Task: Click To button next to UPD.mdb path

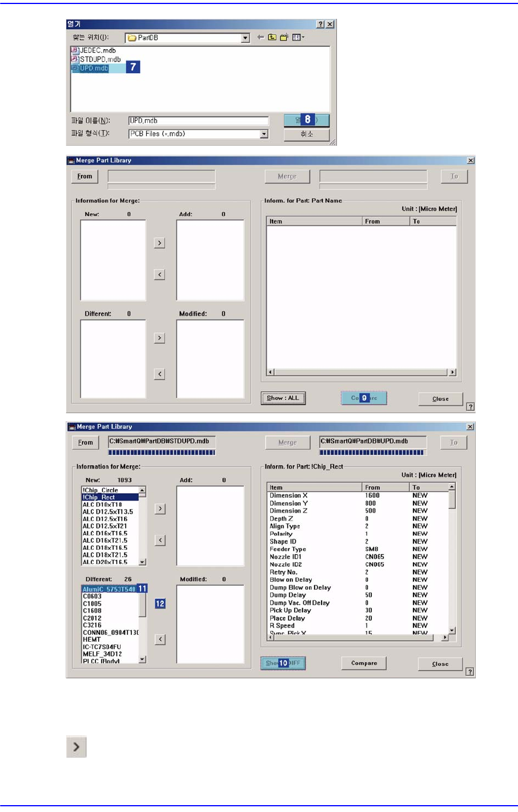Action: (453, 442)
